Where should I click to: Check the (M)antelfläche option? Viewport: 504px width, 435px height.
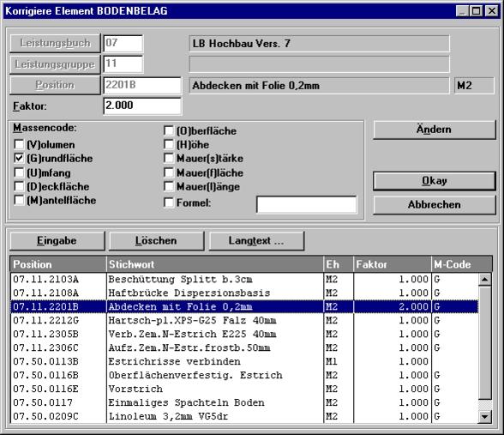(19, 200)
